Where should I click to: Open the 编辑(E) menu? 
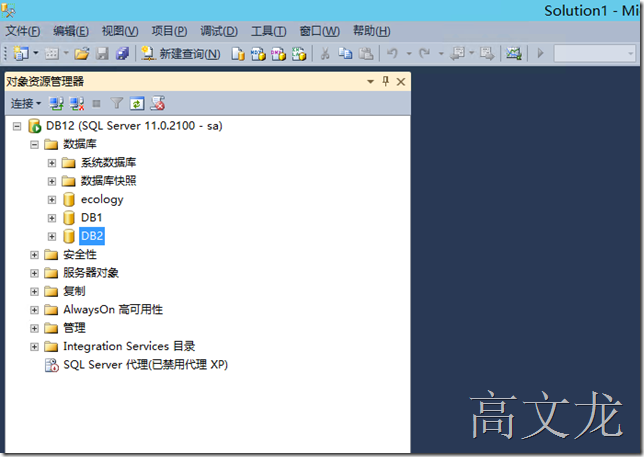click(71, 31)
